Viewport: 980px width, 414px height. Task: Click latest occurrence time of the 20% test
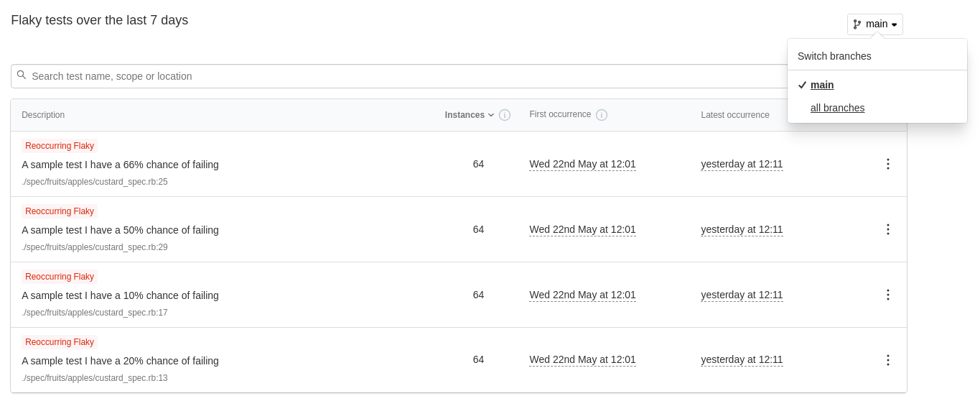pos(742,359)
